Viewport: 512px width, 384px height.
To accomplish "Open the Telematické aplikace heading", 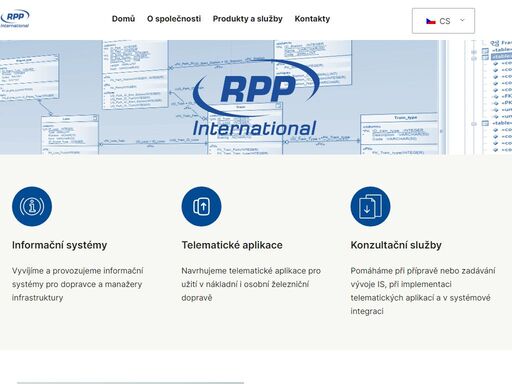I will 232,245.
